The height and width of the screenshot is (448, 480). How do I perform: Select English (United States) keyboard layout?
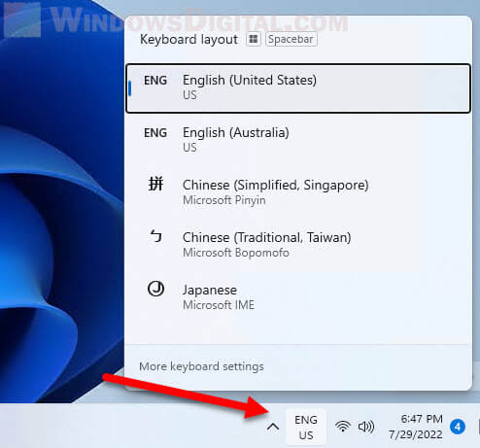tap(298, 88)
